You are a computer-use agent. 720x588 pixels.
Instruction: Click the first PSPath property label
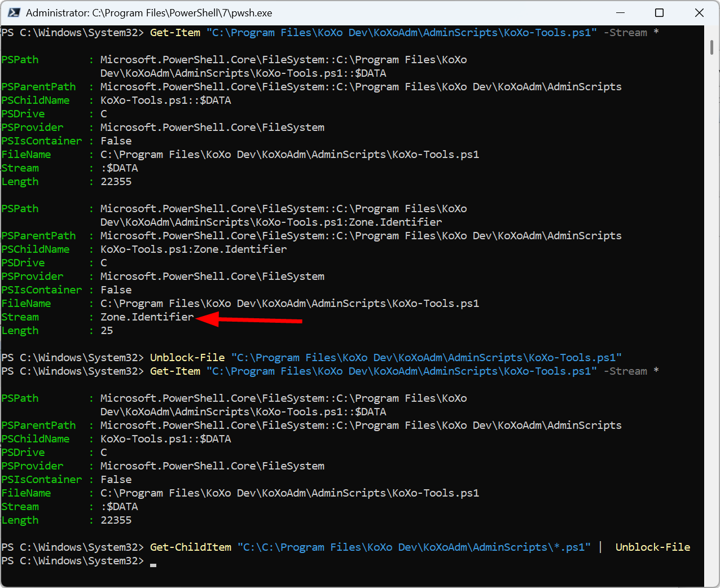click(x=20, y=59)
